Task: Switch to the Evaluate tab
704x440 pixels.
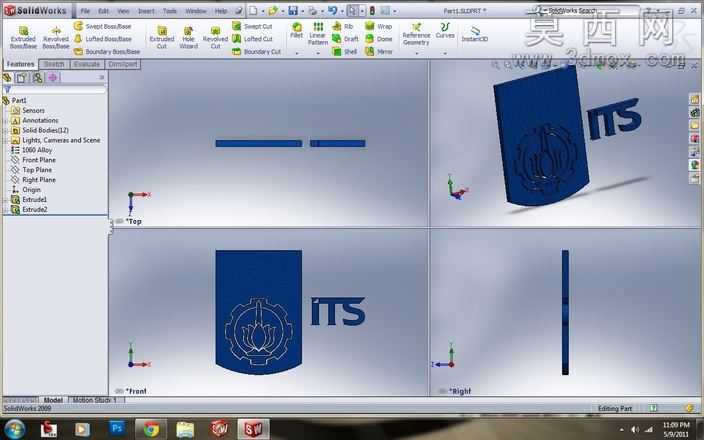Action: [86, 64]
